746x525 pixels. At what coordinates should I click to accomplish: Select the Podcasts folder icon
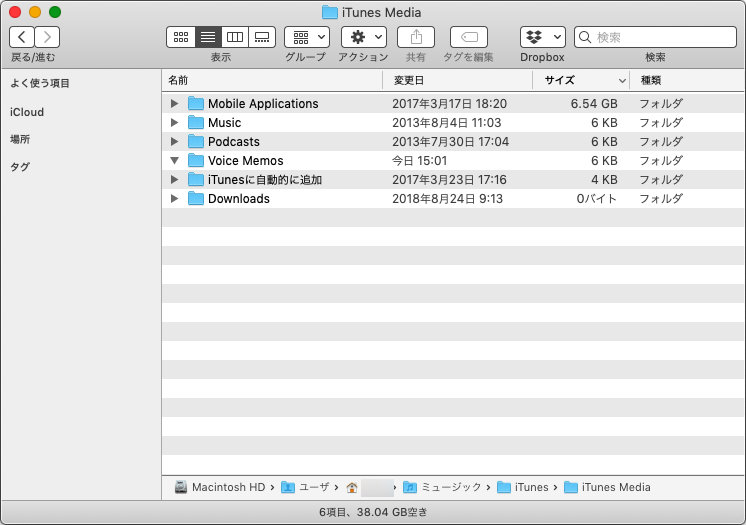click(x=196, y=141)
